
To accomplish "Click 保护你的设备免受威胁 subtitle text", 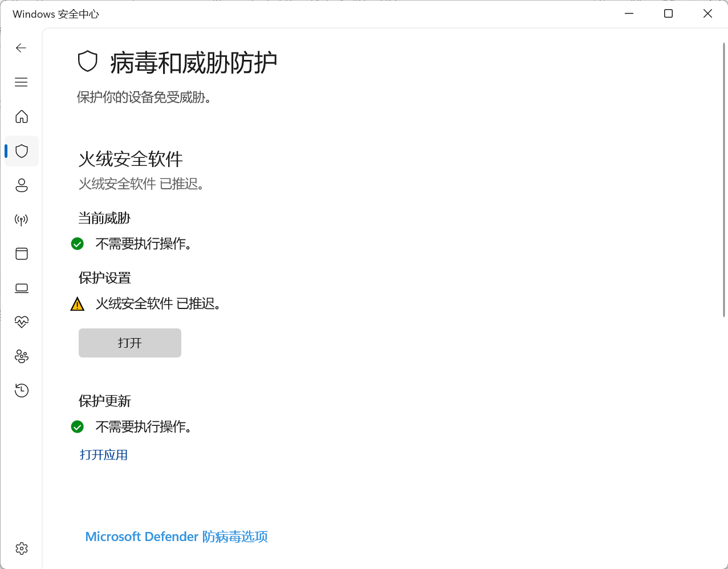I will (145, 97).
